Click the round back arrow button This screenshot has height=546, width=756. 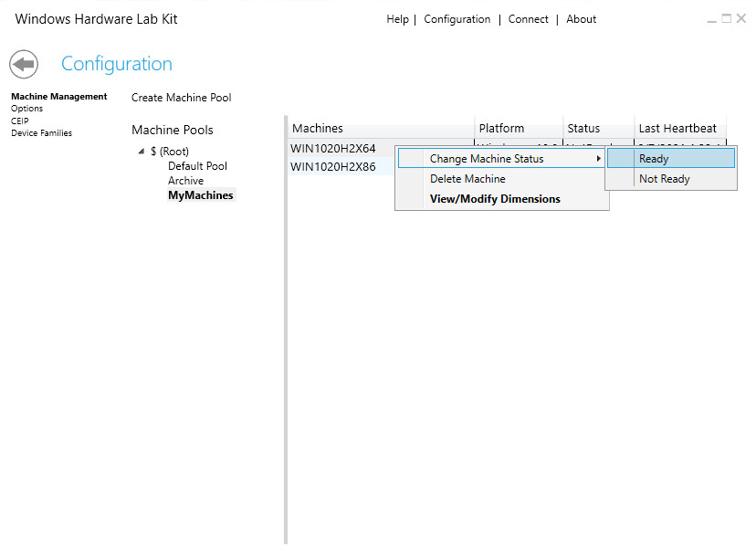coord(24,64)
